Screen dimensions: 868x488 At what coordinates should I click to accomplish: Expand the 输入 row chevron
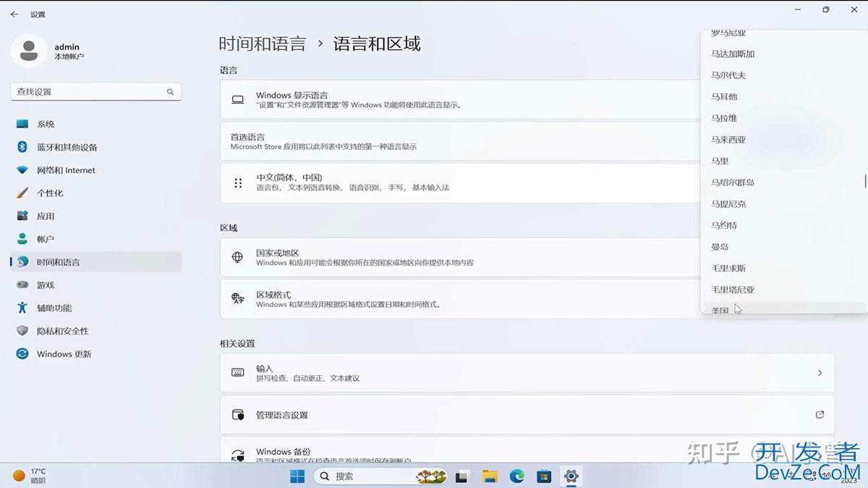point(820,373)
